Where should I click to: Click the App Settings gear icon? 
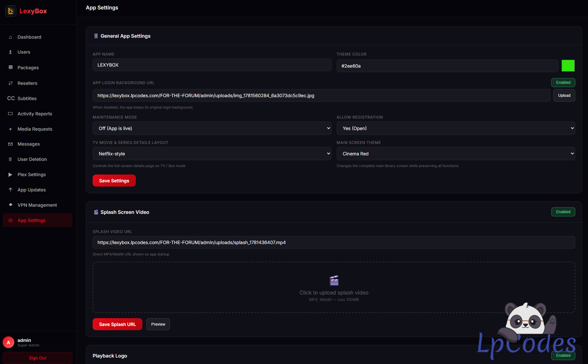pos(10,220)
